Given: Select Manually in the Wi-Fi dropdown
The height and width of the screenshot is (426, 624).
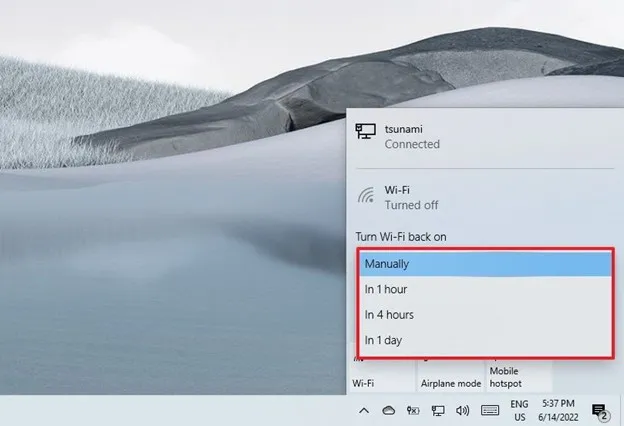Looking at the screenshot, I should tap(484, 264).
